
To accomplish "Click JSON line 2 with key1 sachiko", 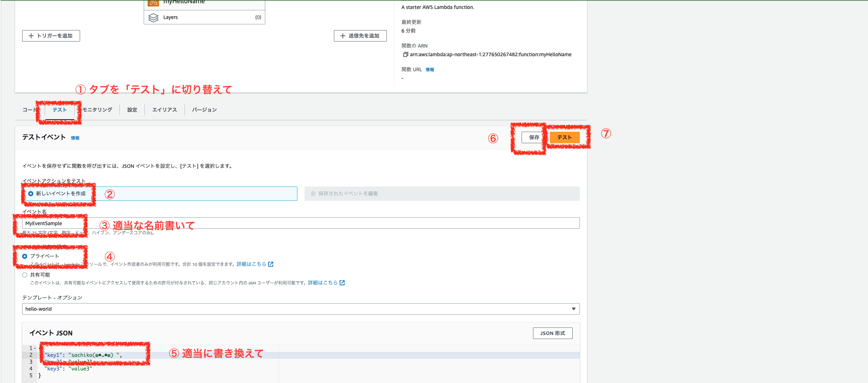I will tap(301, 355).
